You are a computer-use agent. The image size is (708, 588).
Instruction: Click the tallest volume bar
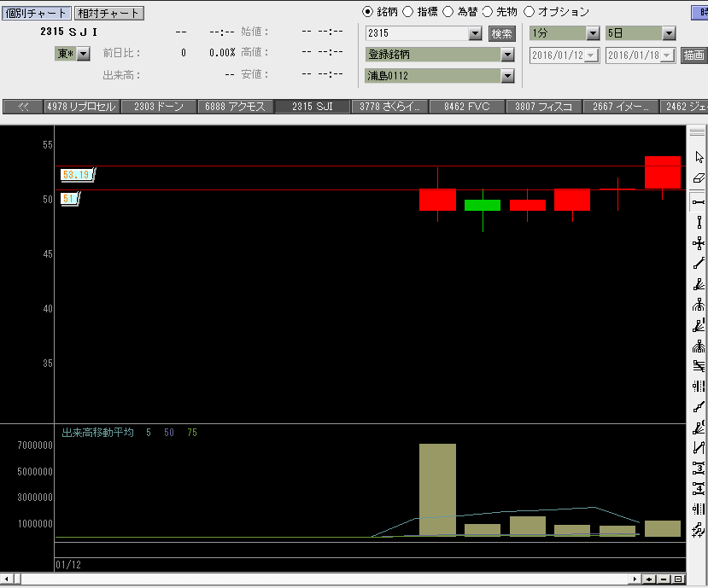[x=437, y=490]
